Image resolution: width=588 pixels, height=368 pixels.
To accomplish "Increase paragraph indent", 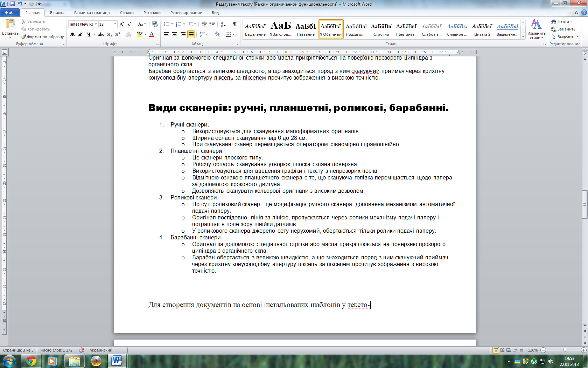I will click(x=212, y=24).
